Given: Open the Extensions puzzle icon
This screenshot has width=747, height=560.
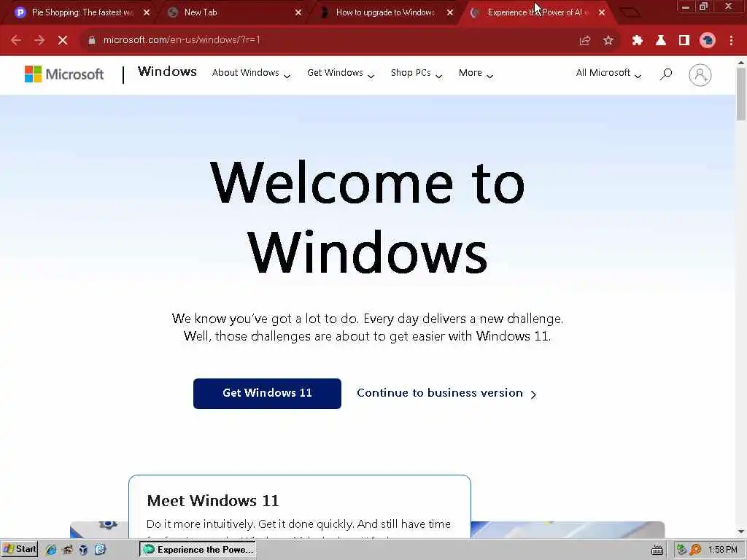Looking at the screenshot, I should [638, 41].
